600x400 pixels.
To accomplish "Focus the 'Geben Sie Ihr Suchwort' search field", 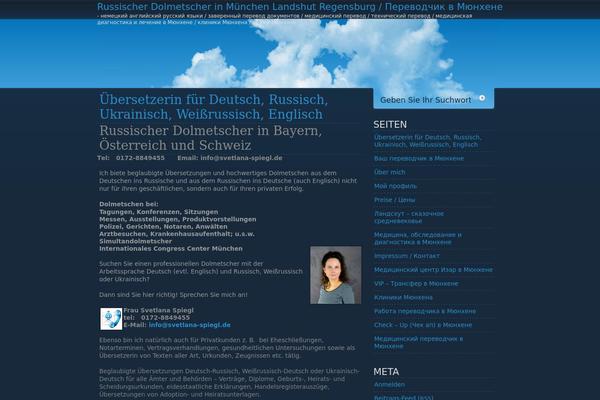I will point(427,100).
